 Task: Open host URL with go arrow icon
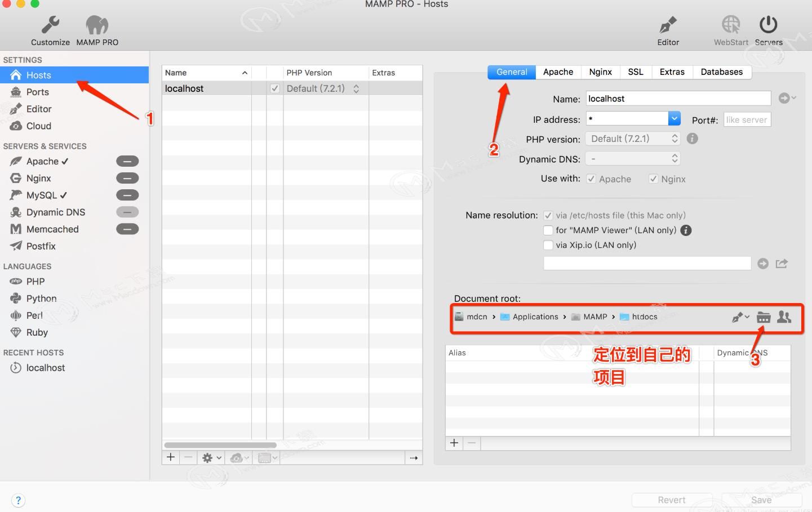tap(763, 263)
